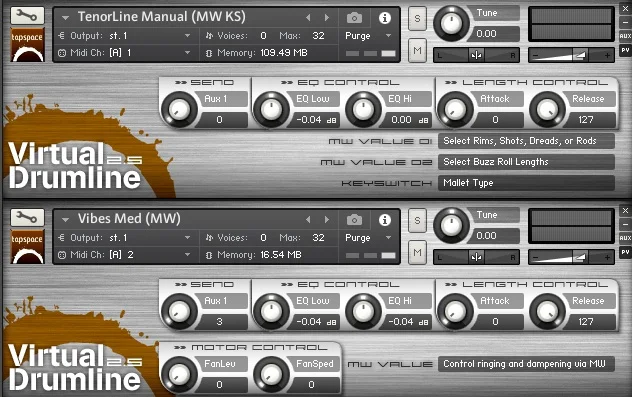This screenshot has height=397, width=632.
Task: Click the Release knob in Vibes Med
Action: pos(547,311)
